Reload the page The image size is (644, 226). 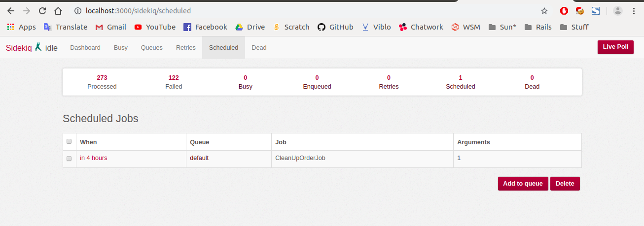(42, 11)
